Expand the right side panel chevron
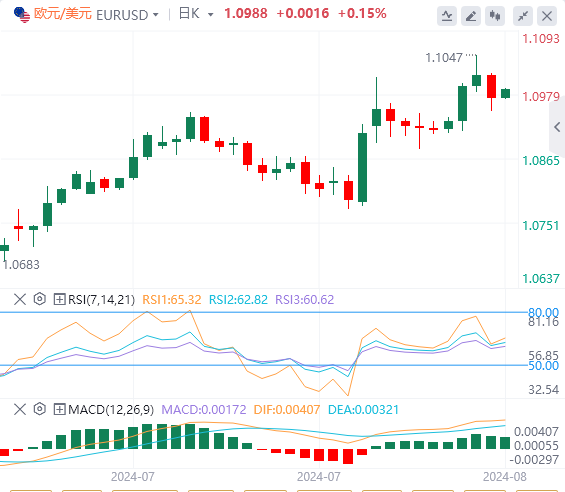 coord(557,127)
